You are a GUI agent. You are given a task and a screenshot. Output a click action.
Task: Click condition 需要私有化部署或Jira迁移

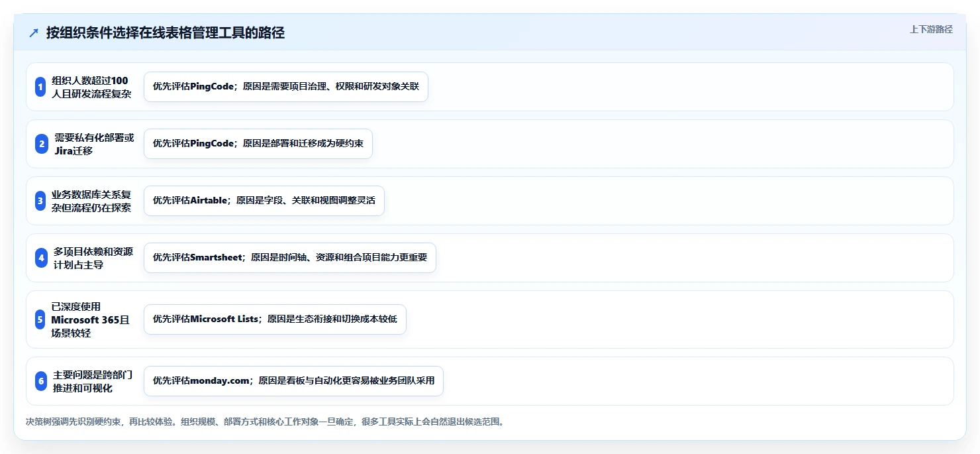pyautogui.click(x=94, y=144)
